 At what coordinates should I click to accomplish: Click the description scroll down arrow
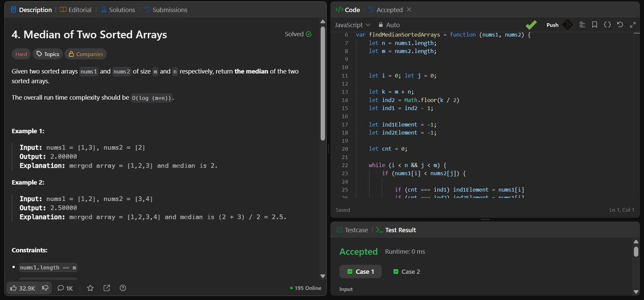coord(322,276)
